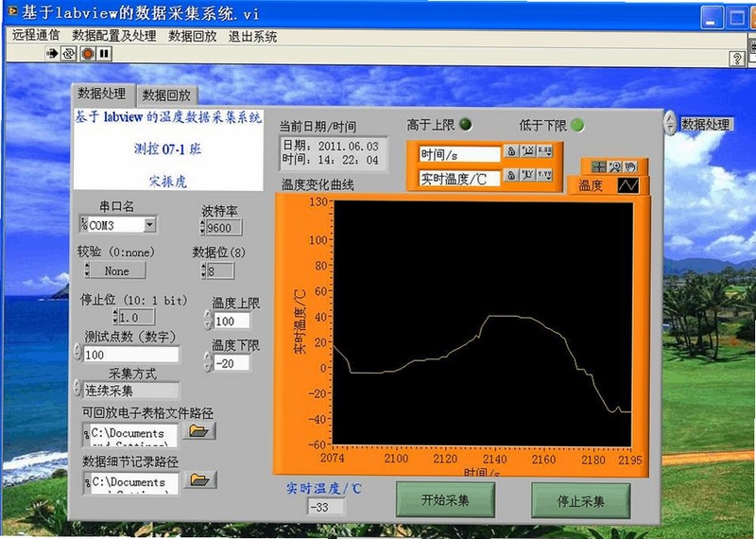
Task: Click the 温度上限 stepper arrows
Action: tap(208, 320)
